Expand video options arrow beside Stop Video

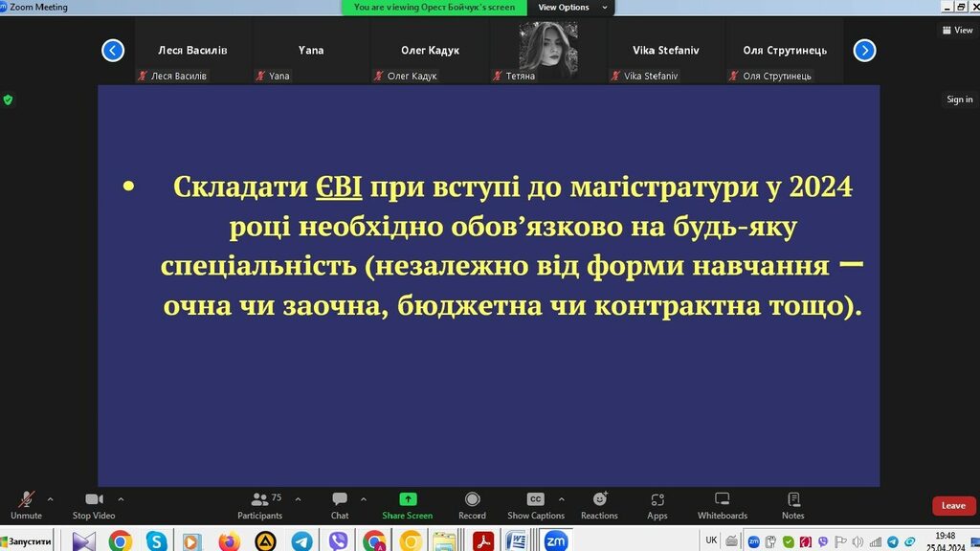pyautogui.click(x=121, y=498)
